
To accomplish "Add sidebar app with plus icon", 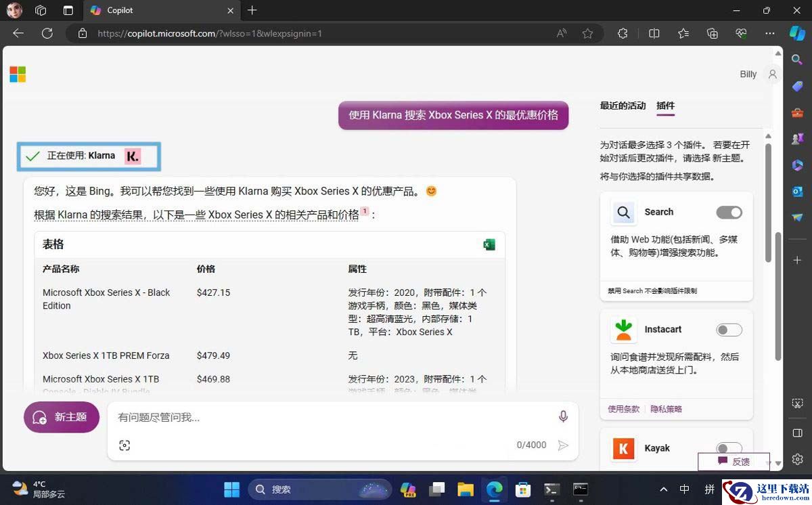I will click(x=797, y=260).
